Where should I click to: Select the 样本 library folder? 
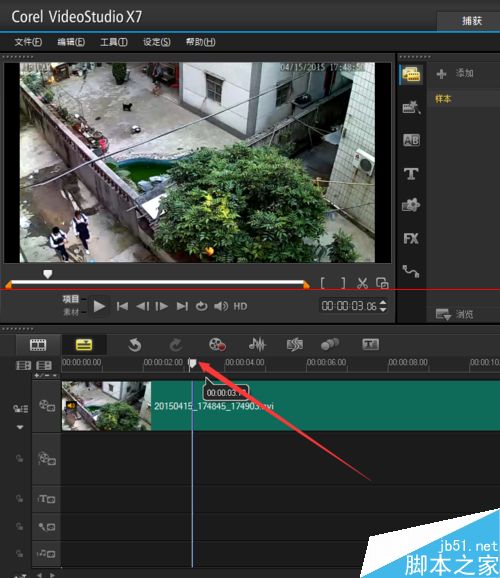click(x=443, y=99)
